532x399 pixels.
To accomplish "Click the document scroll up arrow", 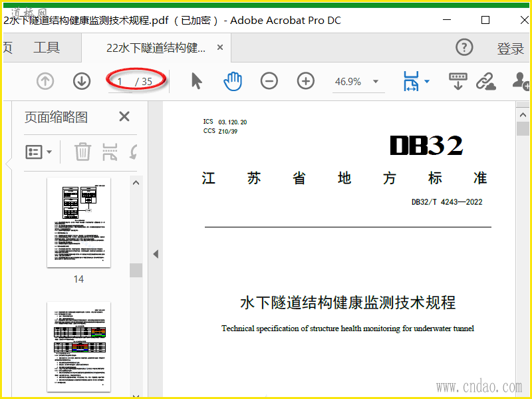I will [523, 115].
